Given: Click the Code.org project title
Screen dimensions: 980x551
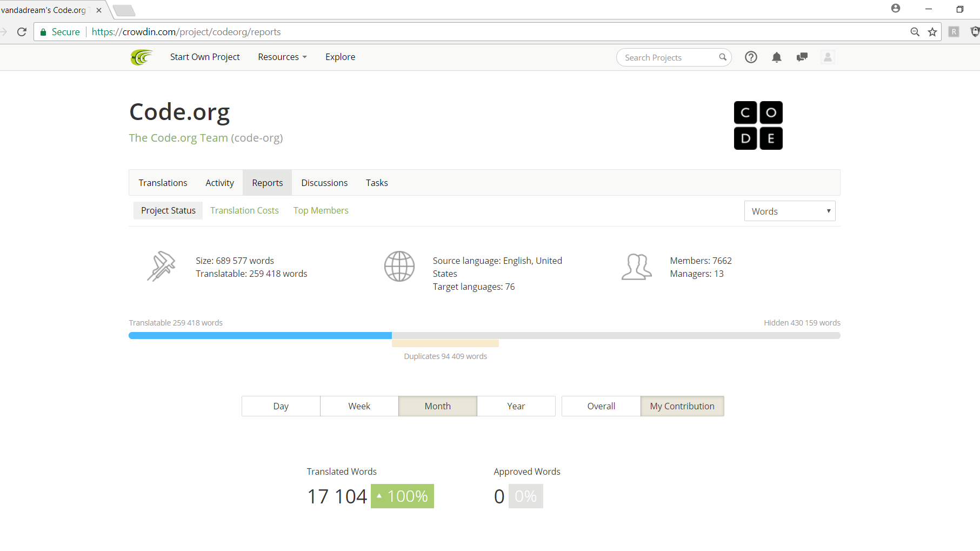Looking at the screenshot, I should 179,112.
